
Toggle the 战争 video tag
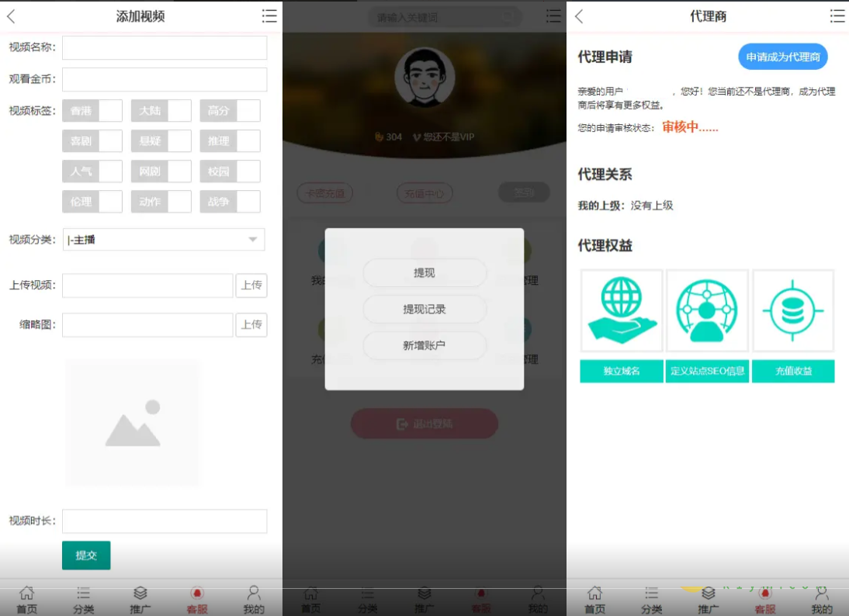(x=230, y=202)
